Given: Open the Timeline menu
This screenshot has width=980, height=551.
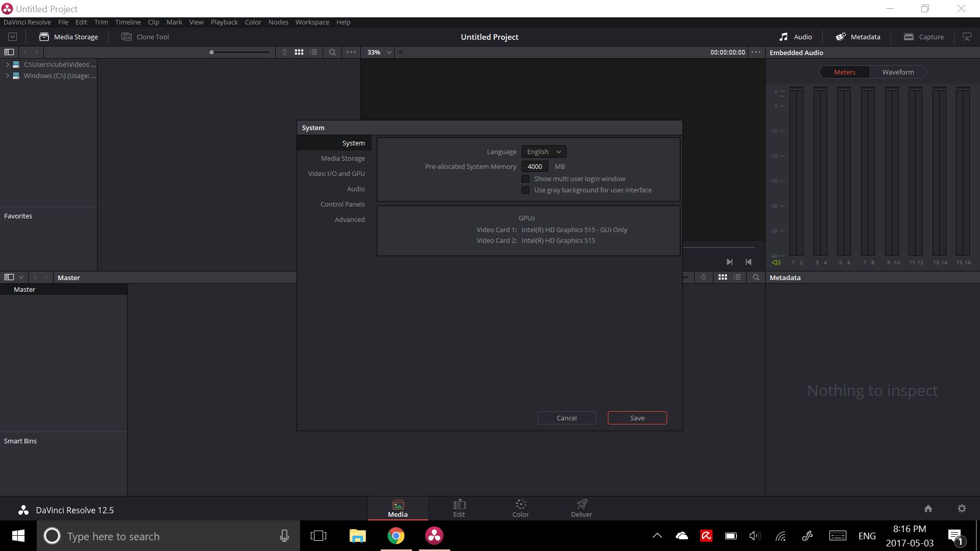Looking at the screenshot, I should click(x=128, y=22).
